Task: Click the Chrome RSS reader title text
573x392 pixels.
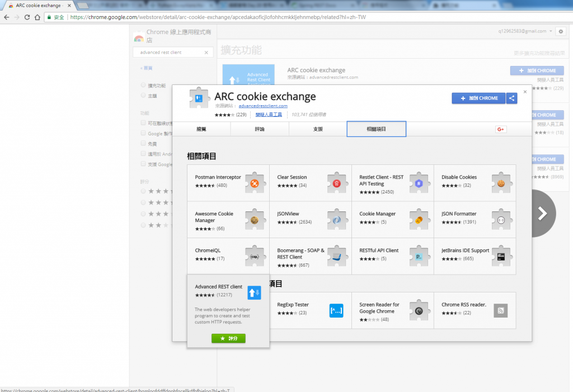Action: coord(464,305)
